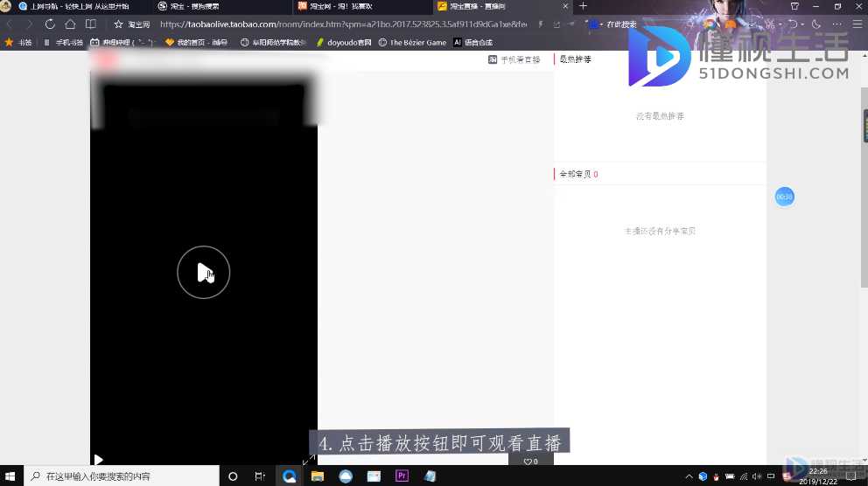
Task: Open Task View in the taskbar
Action: [260, 476]
